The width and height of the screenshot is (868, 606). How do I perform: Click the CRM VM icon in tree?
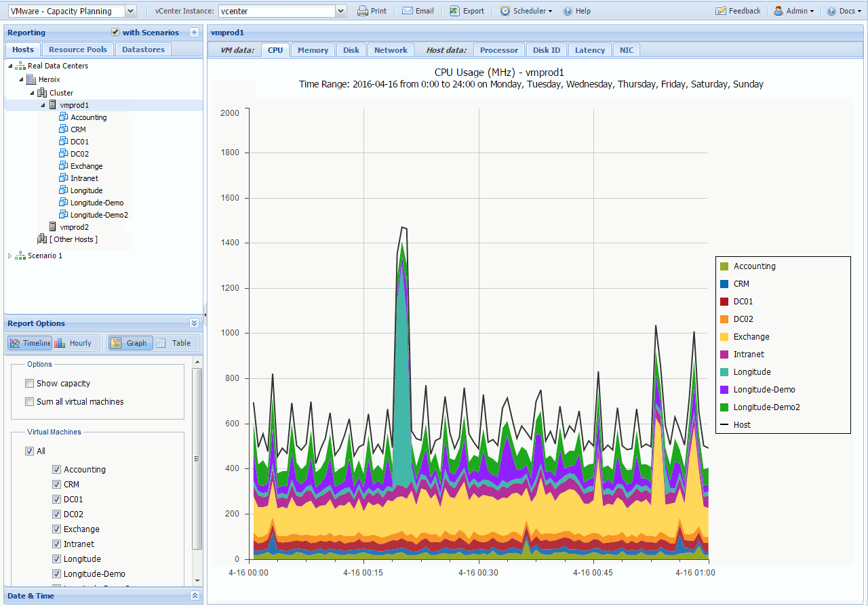(64, 129)
